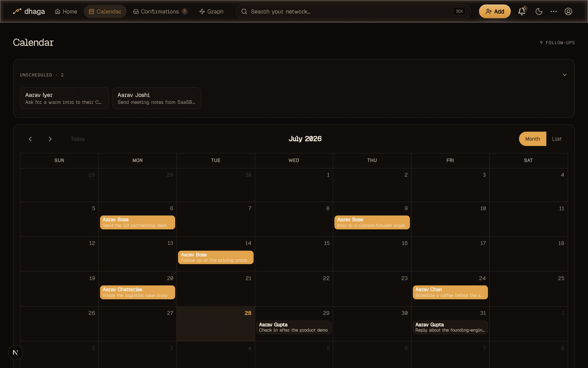Viewport: 588px width, 368px height.
Task: Open the notifications bell
Action: click(522, 11)
